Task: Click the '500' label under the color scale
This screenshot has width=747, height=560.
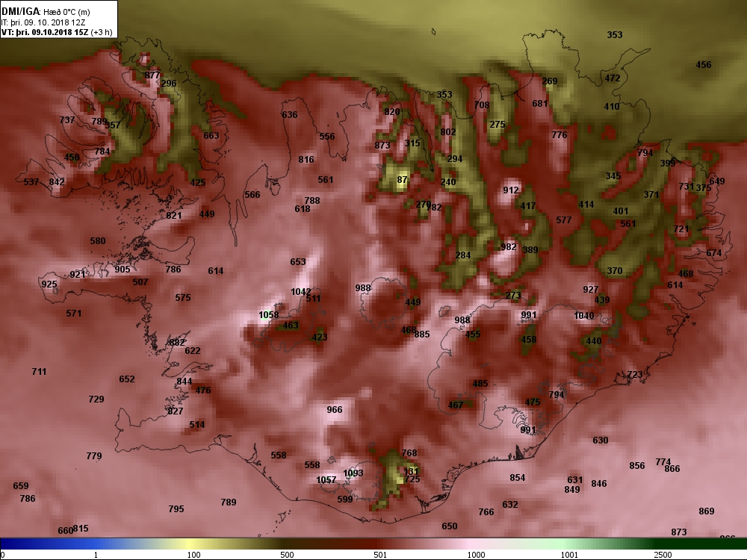Action: click(287, 555)
